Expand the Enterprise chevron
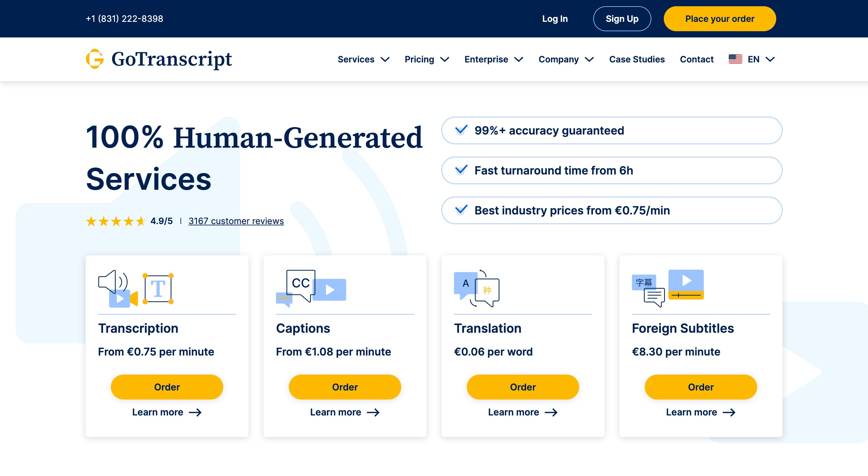The height and width of the screenshot is (476, 868). coord(519,60)
